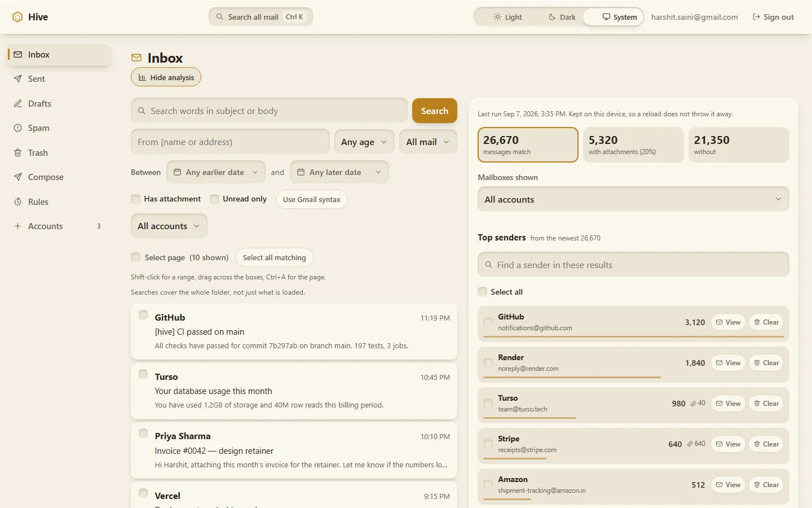
Task: Click the harshit.saini@gmail.com account text
Action: (695, 17)
